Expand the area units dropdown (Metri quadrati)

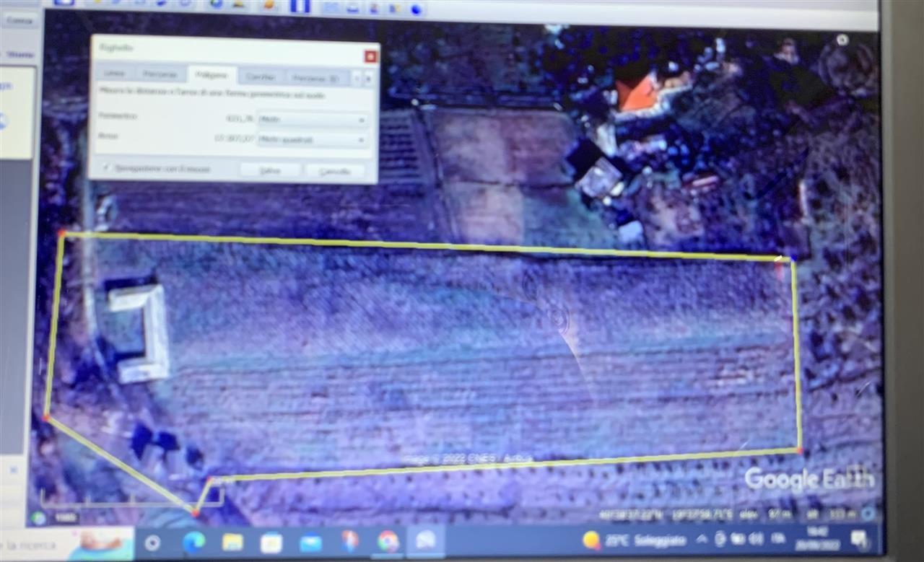click(313, 139)
